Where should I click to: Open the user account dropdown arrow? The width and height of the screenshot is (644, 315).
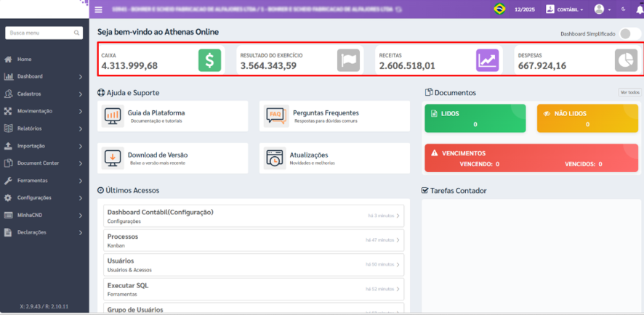(x=609, y=9)
